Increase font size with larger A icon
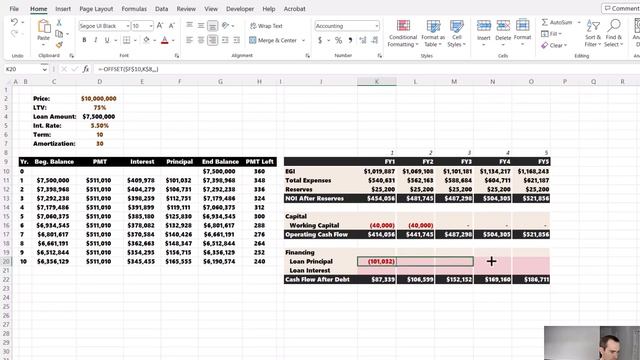 (x=160, y=26)
